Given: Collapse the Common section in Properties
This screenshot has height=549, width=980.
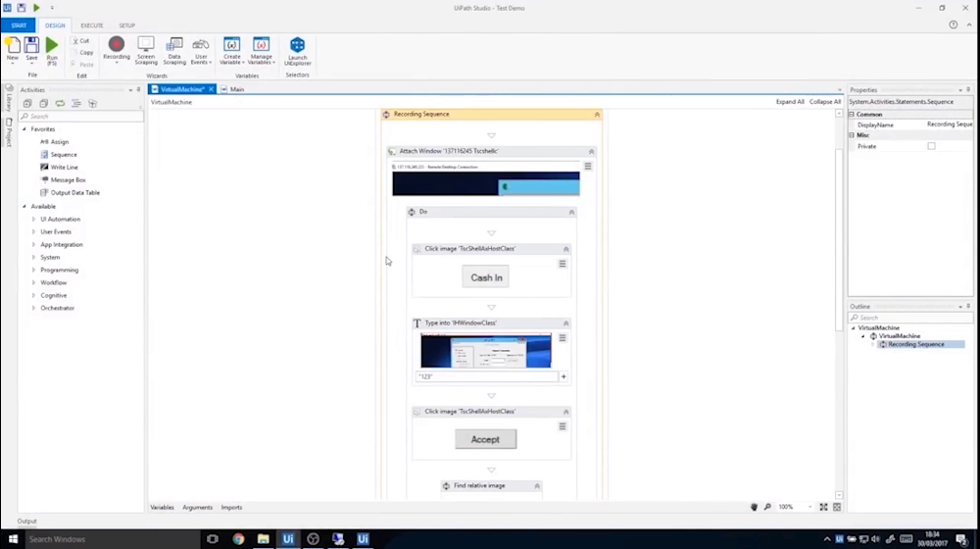Looking at the screenshot, I should 852,115.
